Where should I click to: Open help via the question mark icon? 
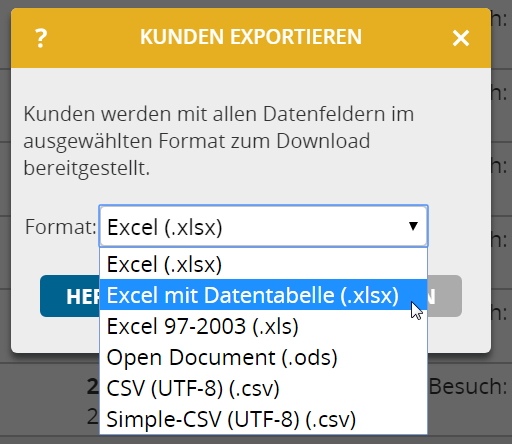point(41,38)
